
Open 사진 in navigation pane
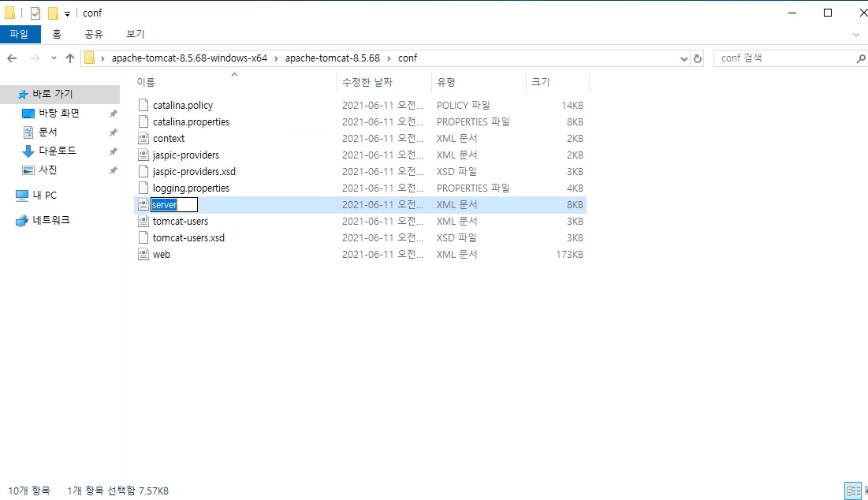pyautogui.click(x=47, y=170)
